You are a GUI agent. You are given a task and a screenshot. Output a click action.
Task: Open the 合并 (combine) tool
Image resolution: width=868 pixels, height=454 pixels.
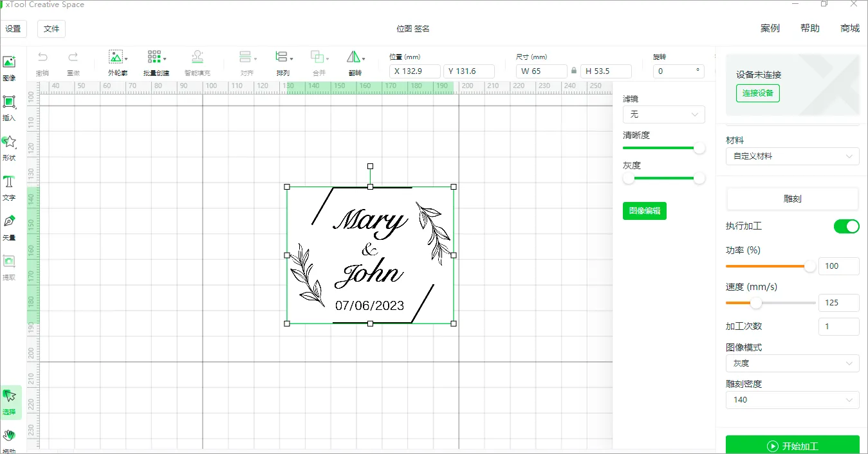[319, 63]
